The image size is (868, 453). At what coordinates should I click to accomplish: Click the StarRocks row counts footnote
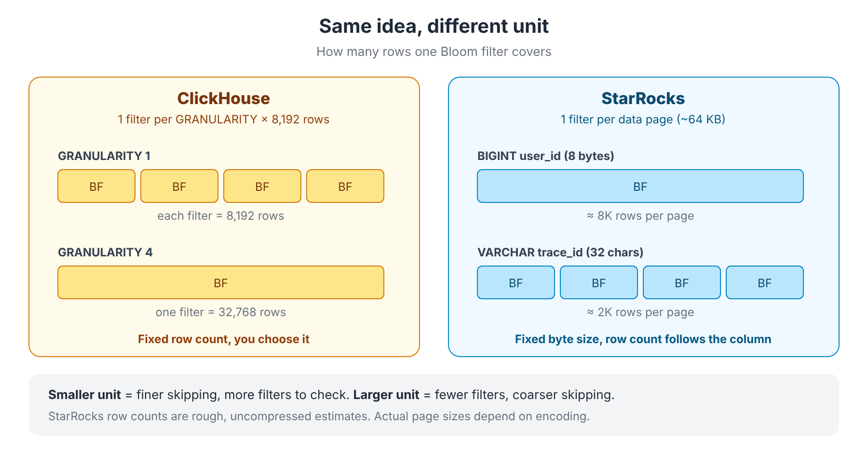[319, 416]
